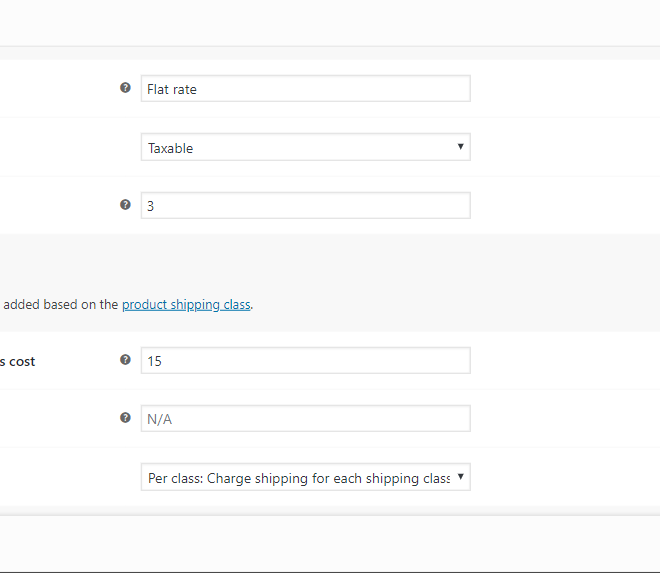Click question mark icon beside N/A field
The width and height of the screenshot is (660, 573).
pyautogui.click(x=125, y=418)
